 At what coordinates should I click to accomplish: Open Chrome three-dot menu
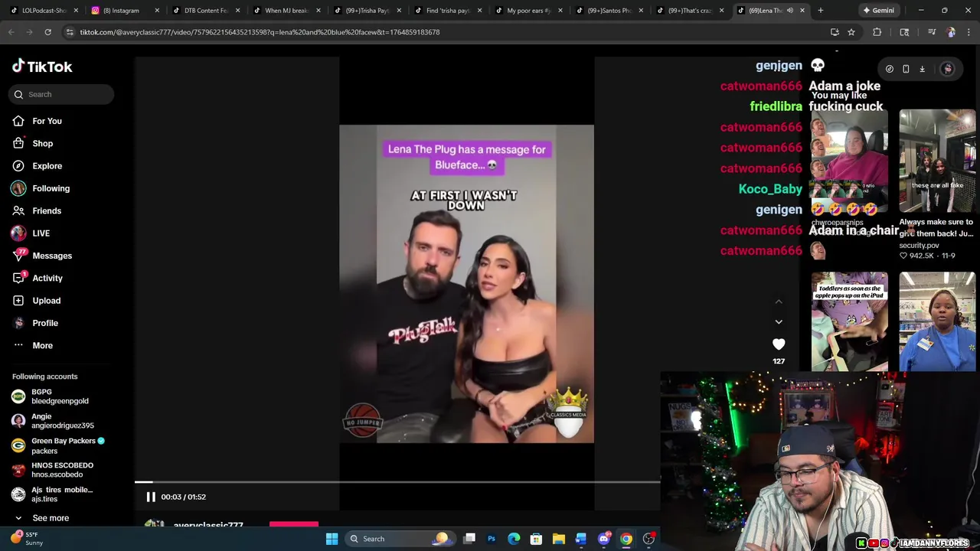969,32
